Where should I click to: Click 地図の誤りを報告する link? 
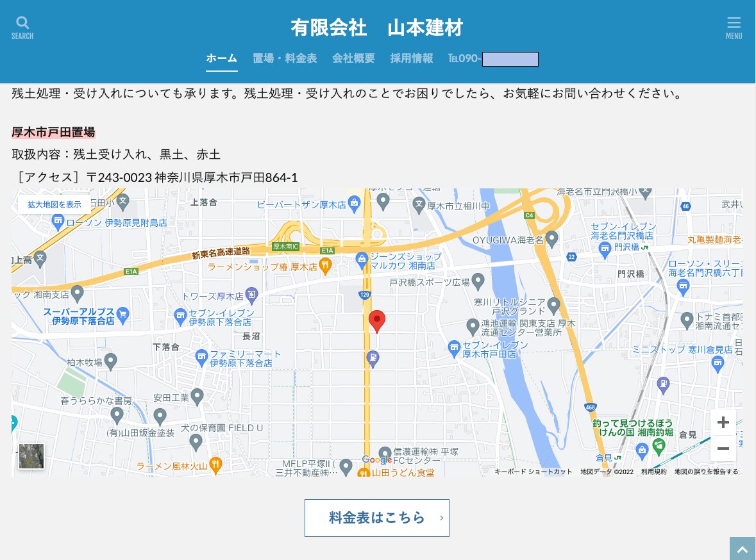[707, 472]
